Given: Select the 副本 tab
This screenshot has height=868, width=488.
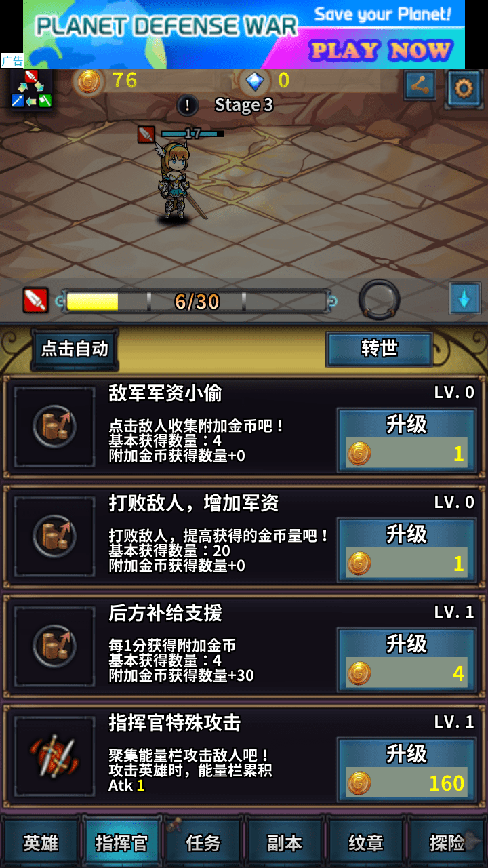Looking at the screenshot, I should (285, 843).
